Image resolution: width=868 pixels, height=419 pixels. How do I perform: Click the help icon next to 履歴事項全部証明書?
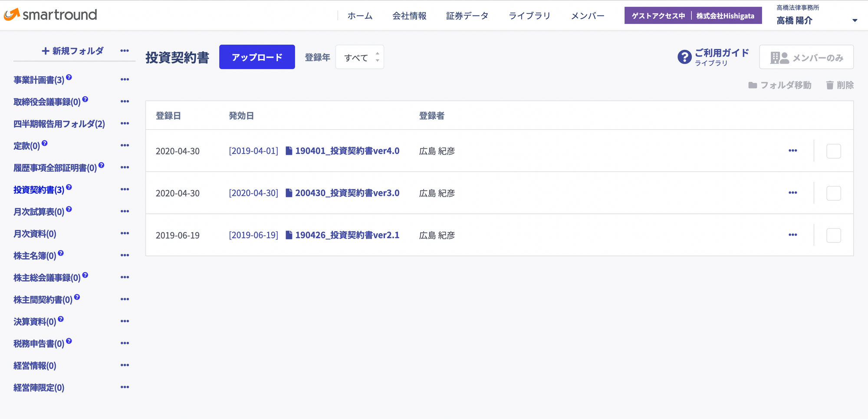coord(102,165)
